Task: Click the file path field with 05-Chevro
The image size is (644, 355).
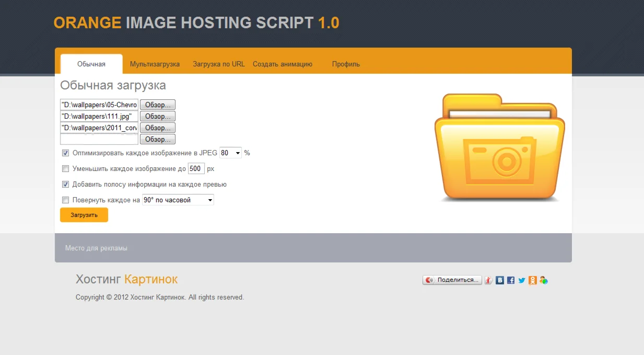Action: (99, 105)
